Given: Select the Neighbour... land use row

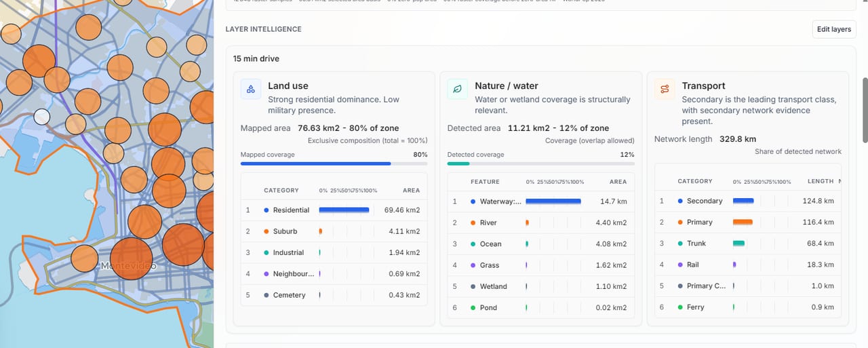Looking at the screenshot, I should [x=334, y=274].
